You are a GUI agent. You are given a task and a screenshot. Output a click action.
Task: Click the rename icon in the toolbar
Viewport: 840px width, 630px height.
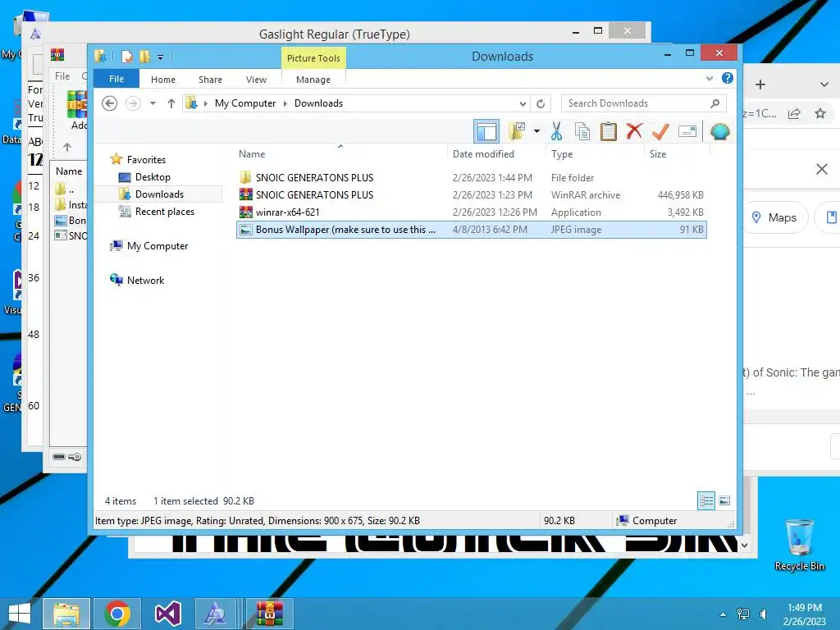(x=687, y=131)
